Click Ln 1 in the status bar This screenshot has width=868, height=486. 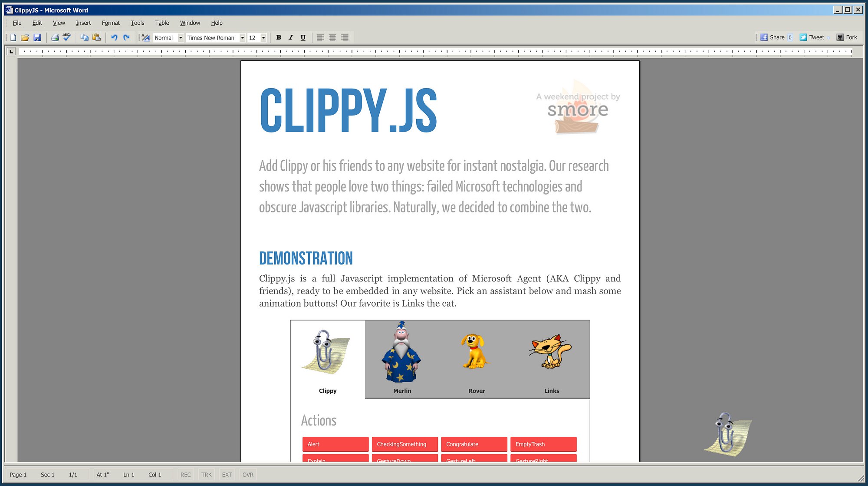point(129,475)
